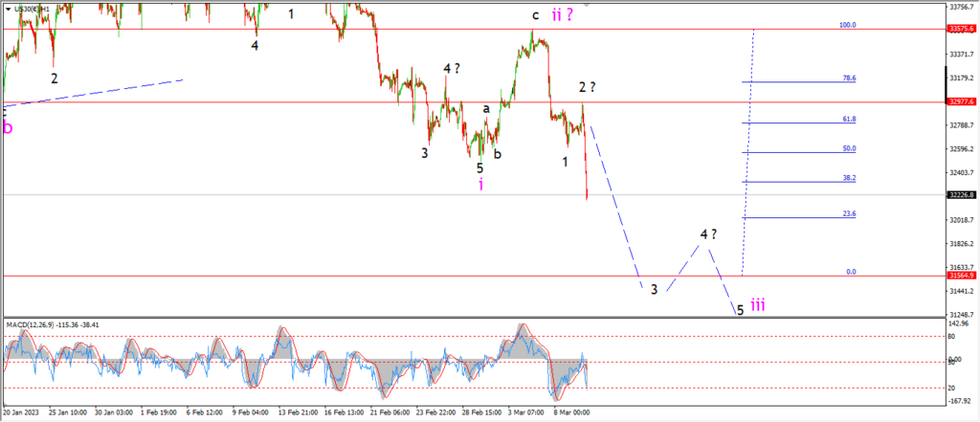Click the 100.0 Fibonacci level label
This screenshot has width=980, height=422.
[848, 26]
